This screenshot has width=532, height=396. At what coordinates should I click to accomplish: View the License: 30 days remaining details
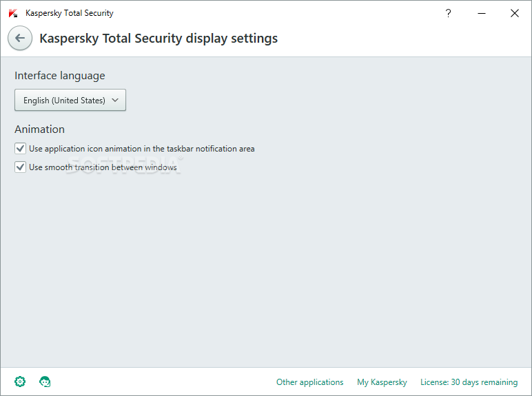click(469, 382)
